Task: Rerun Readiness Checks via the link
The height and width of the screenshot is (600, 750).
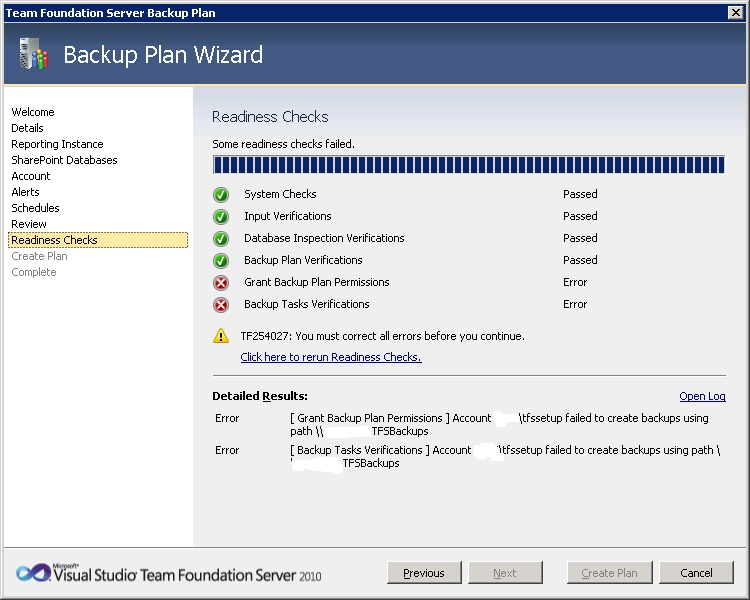Action: tap(331, 357)
